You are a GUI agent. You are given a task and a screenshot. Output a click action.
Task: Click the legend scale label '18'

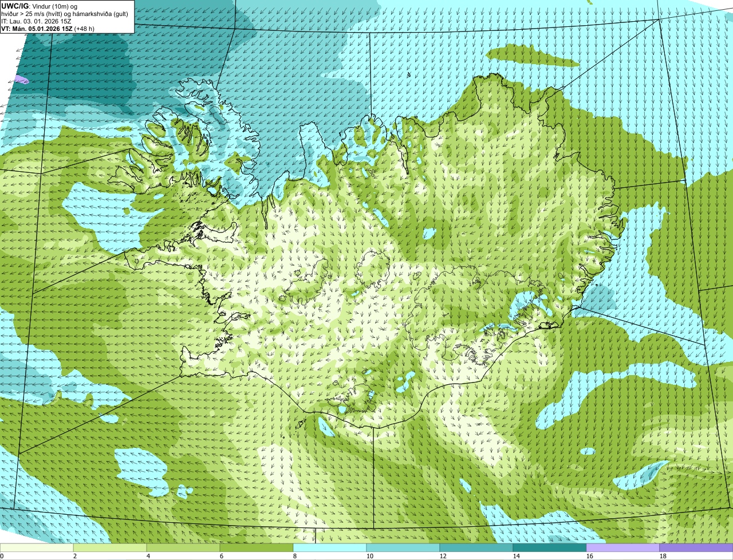click(x=663, y=556)
